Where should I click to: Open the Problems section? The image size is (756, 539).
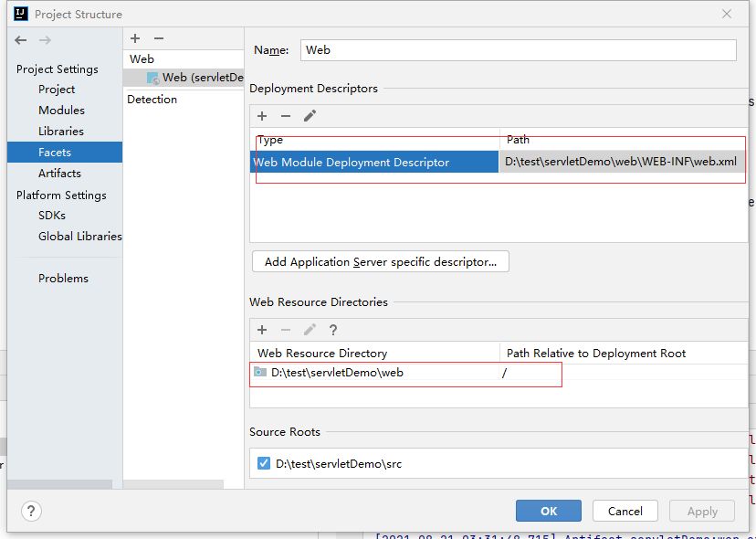[x=63, y=279]
